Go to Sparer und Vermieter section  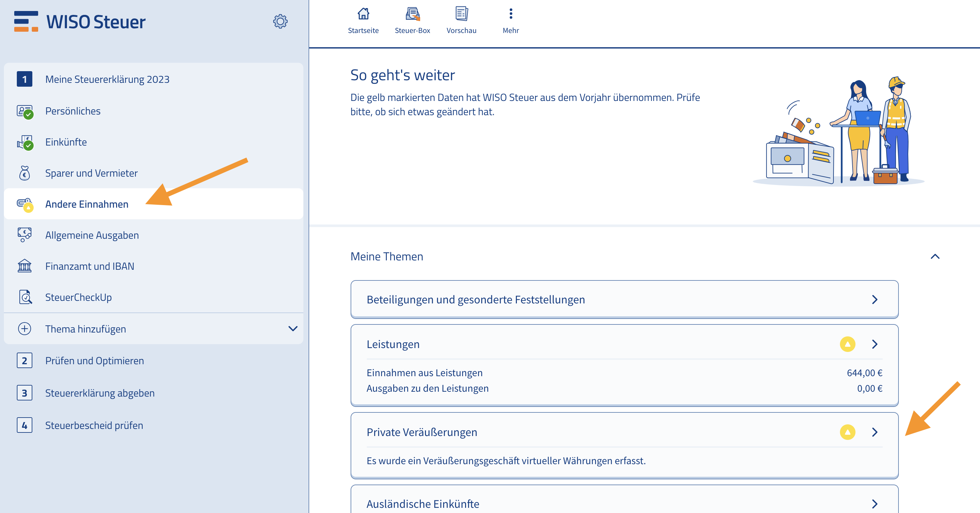tap(154, 173)
